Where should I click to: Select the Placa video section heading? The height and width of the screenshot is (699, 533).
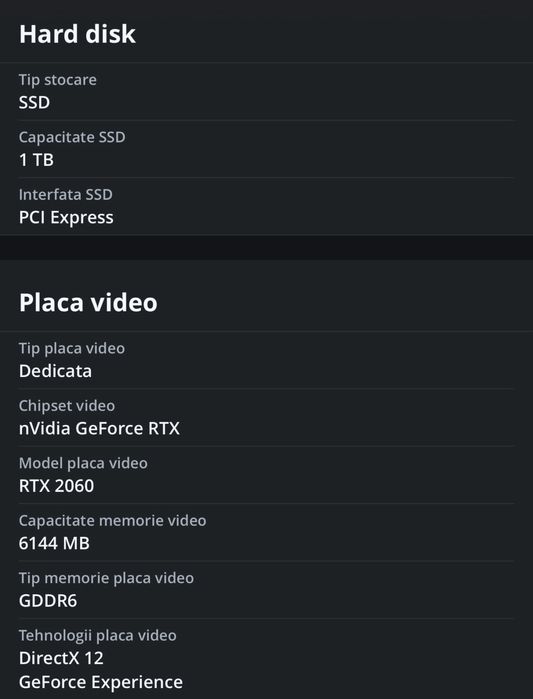(88, 303)
